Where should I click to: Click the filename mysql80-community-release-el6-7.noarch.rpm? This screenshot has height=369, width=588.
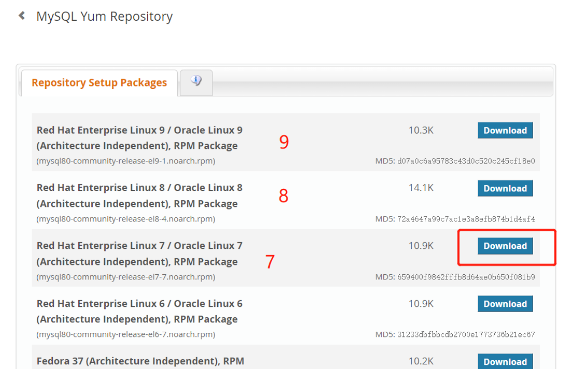click(125, 334)
